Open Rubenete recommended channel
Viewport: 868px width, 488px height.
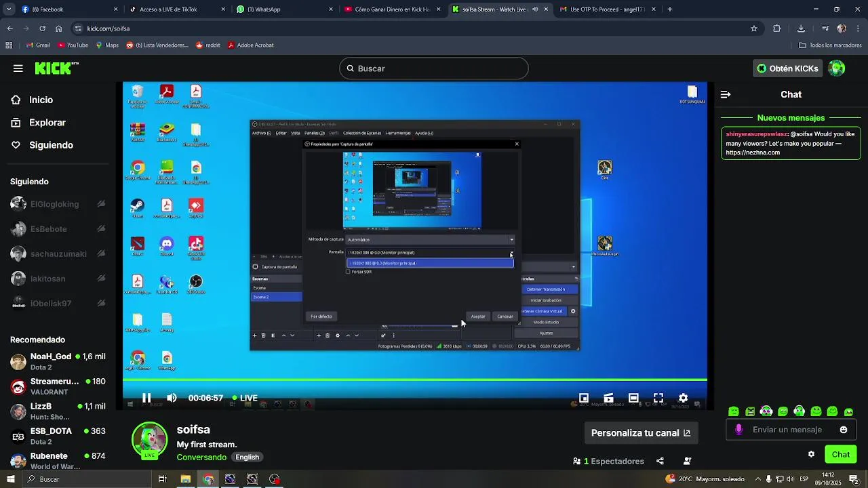[58, 461]
